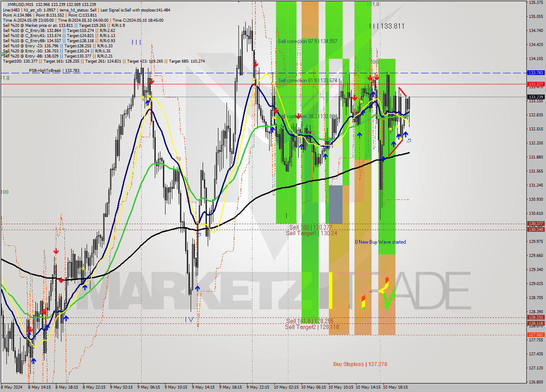546x392 pixels.
Task: Click the blue 'I V' wave label
Action: point(189,319)
